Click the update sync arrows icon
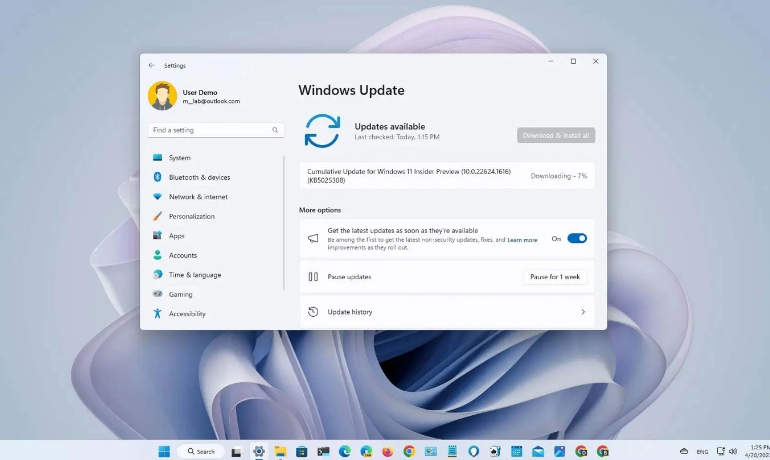Image resolution: width=770 pixels, height=460 pixels. 322,131
